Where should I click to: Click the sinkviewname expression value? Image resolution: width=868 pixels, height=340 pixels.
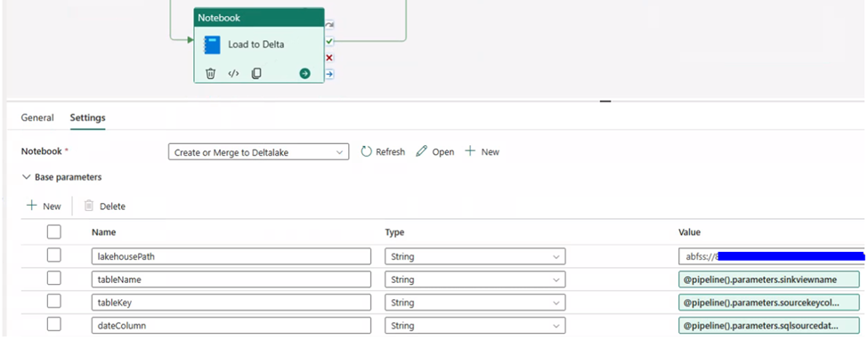tap(769, 279)
